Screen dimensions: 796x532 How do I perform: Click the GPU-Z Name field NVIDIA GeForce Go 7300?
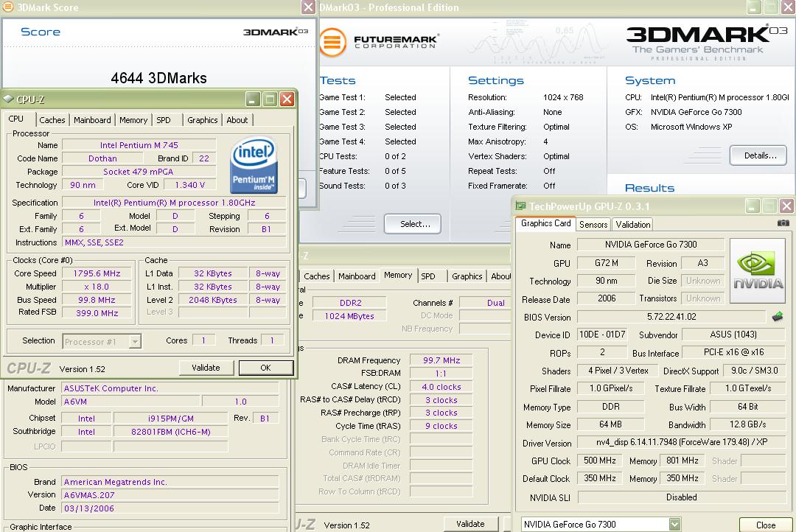(x=651, y=245)
